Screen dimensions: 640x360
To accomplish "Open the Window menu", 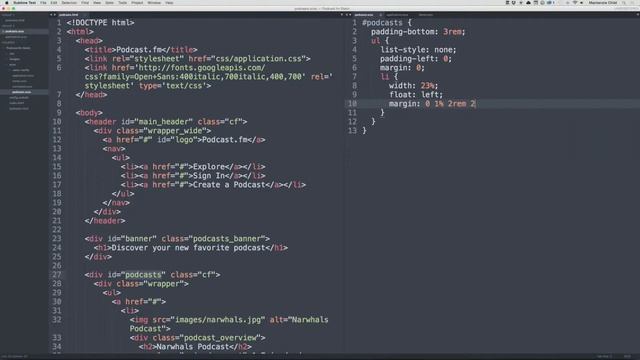I will (154, 2).
